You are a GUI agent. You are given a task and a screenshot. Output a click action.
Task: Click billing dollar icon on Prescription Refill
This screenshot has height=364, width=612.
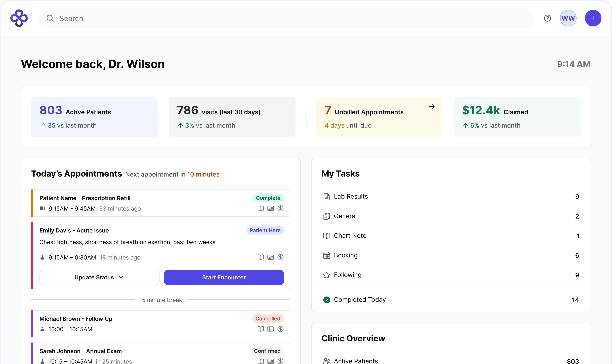(x=280, y=208)
